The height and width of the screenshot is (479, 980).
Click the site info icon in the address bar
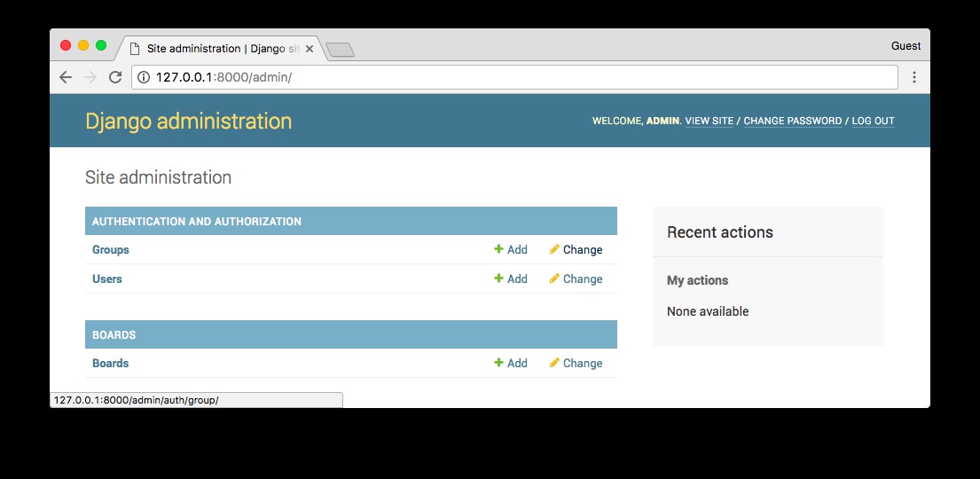click(144, 77)
